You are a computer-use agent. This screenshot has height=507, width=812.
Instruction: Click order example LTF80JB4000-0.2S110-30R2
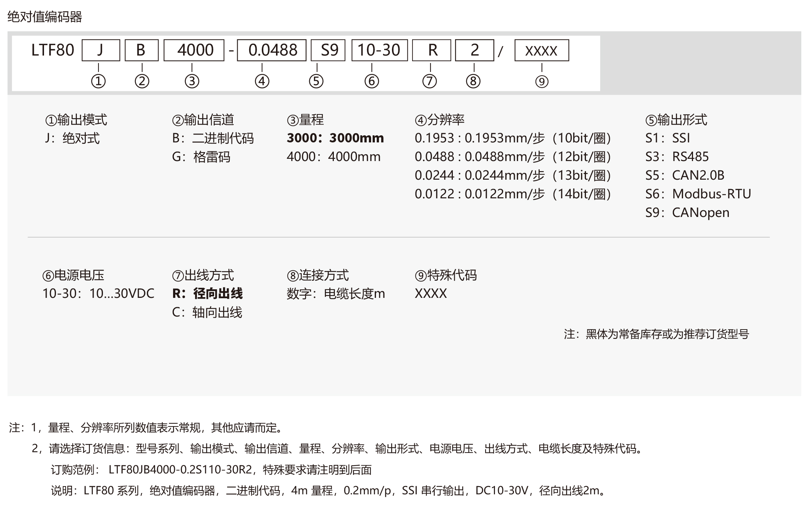pyautogui.click(x=180, y=469)
